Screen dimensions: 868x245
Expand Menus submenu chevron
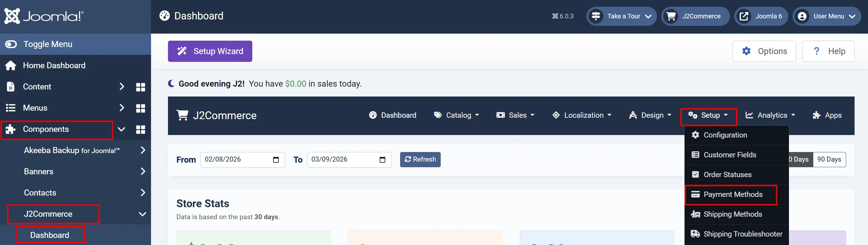122,108
